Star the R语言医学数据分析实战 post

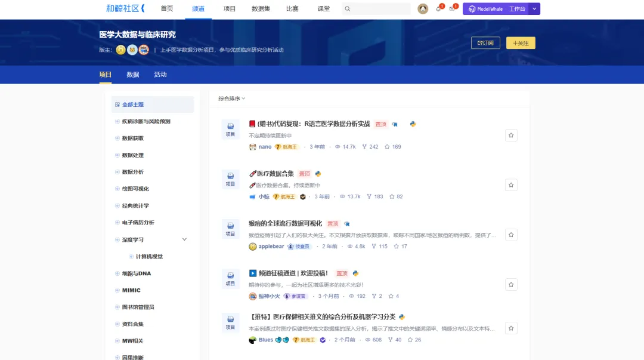[511, 135]
